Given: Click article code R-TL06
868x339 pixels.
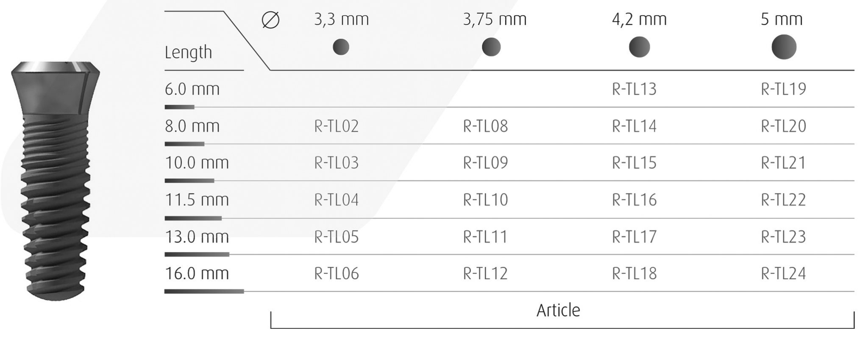Looking at the screenshot, I should [337, 274].
